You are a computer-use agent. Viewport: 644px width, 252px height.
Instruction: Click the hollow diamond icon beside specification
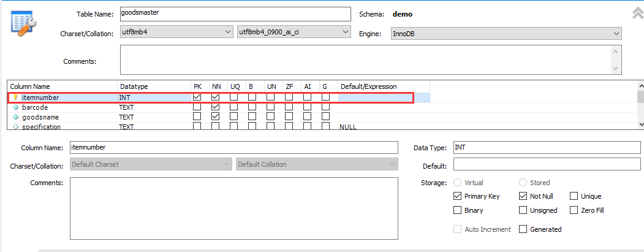(x=16, y=127)
